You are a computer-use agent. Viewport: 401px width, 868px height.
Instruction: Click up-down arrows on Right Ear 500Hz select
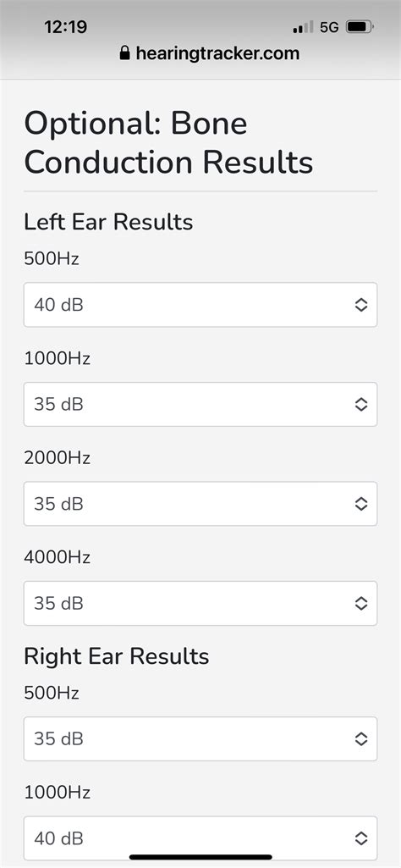[x=360, y=738]
